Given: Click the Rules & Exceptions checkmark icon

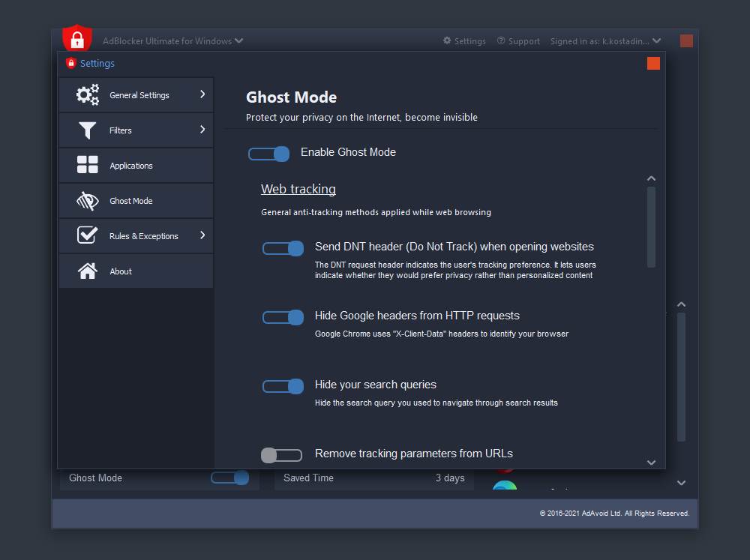Looking at the screenshot, I should click(x=88, y=235).
